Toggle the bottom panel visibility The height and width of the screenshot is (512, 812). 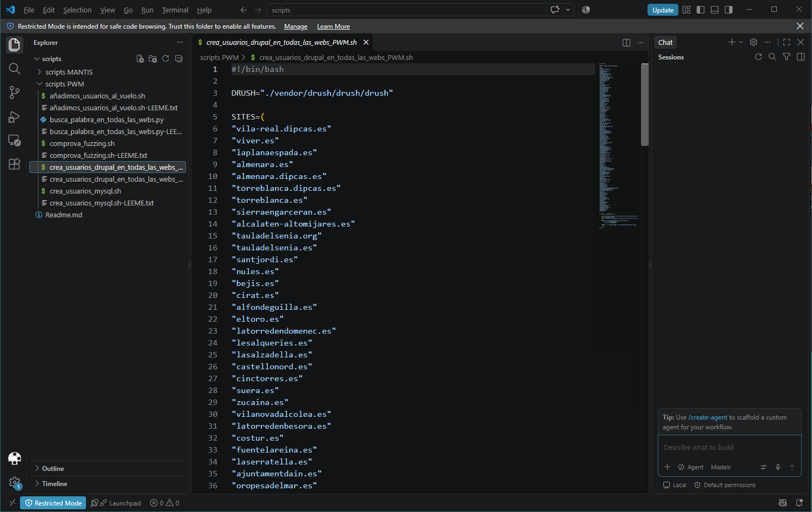(x=715, y=10)
